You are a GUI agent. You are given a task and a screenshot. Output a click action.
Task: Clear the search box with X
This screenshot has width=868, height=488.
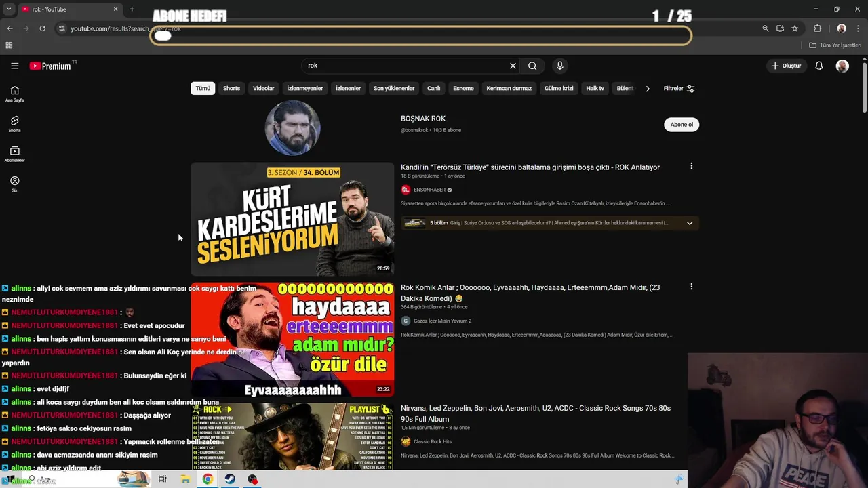[513, 66]
